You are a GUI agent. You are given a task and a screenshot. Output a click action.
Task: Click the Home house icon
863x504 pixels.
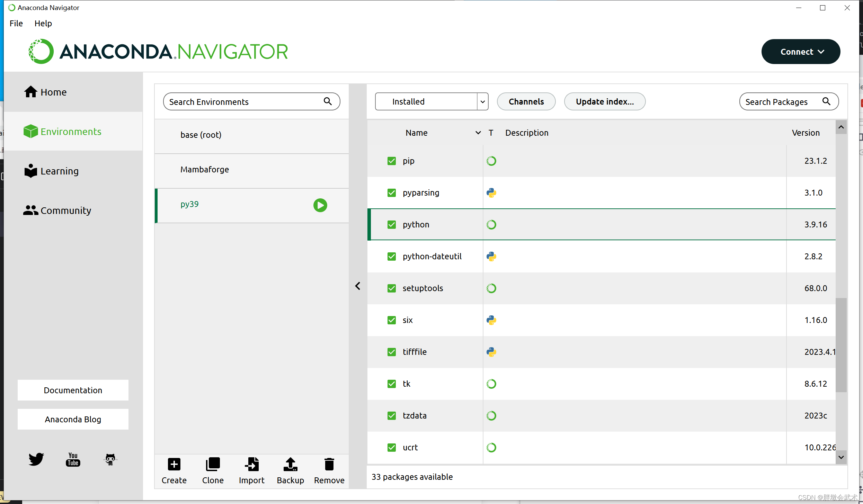(x=30, y=92)
